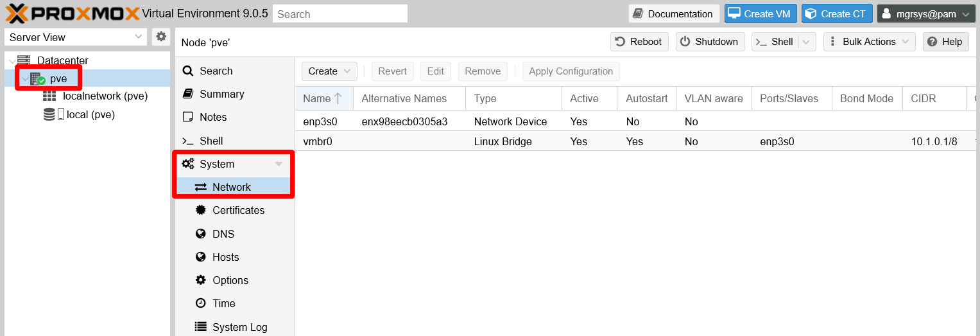This screenshot has width=980, height=336.
Task: Click the Edit button
Action: click(436, 71)
